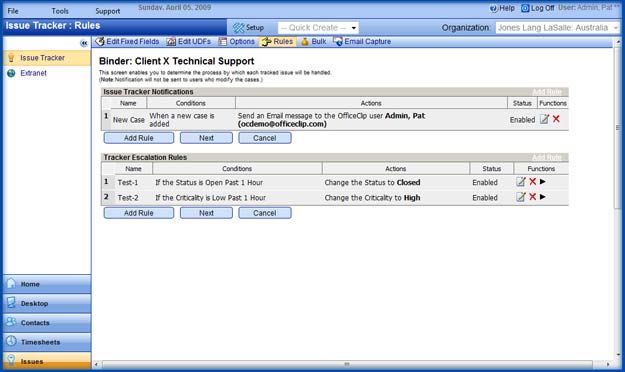Viewport: 625px width, 372px height.
Task: Click the horizontal scrollbar at the bottom
Action: click(x=347, y=364)
